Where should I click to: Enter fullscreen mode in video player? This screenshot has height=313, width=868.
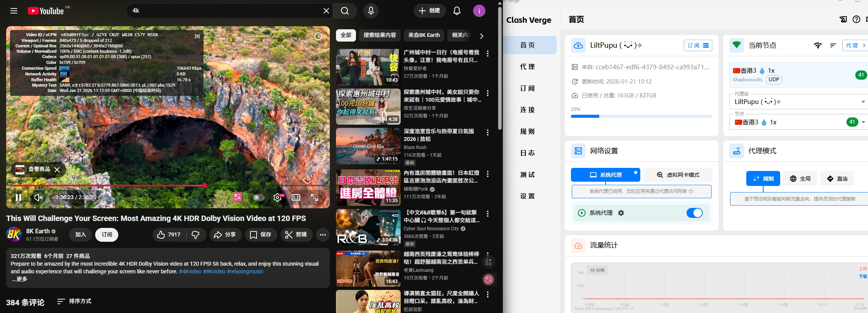[314, 198]
